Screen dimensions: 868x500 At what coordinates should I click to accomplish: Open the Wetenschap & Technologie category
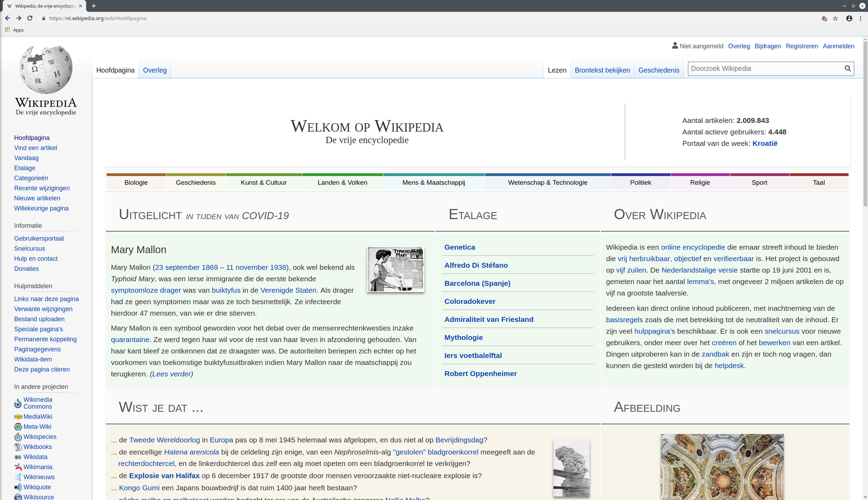point(547,183)
